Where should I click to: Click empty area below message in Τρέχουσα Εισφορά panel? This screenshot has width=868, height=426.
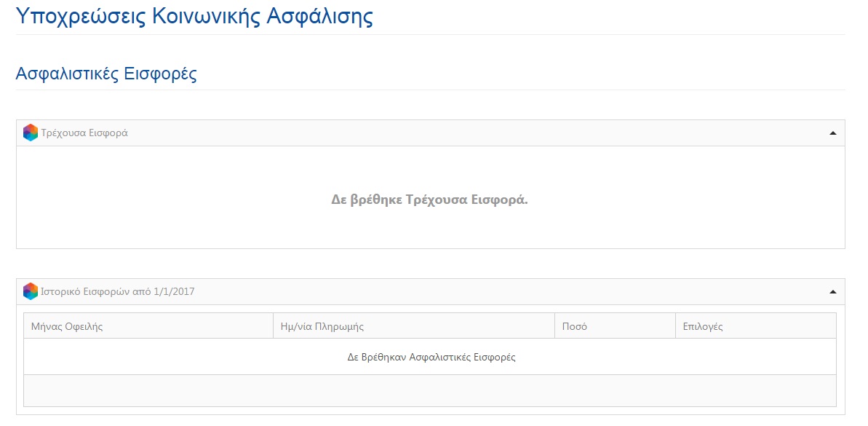[x=429, y=232]
